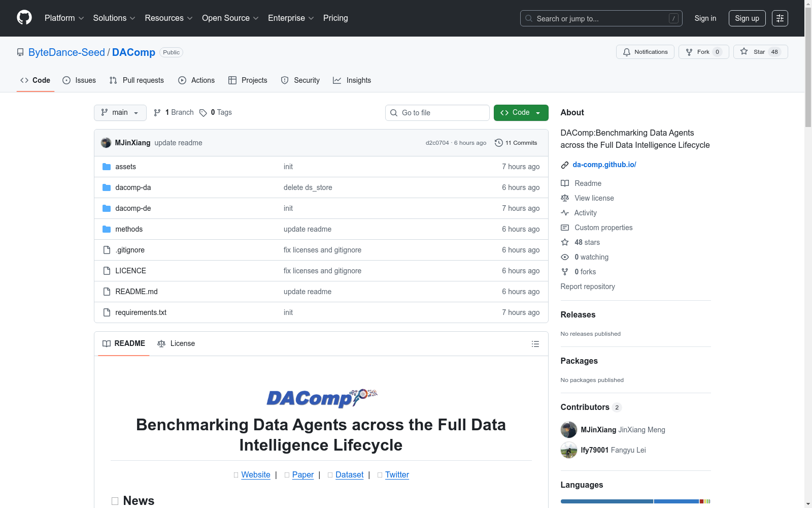Open the Website link in README
812x508 pixels.
coord(256,474)
